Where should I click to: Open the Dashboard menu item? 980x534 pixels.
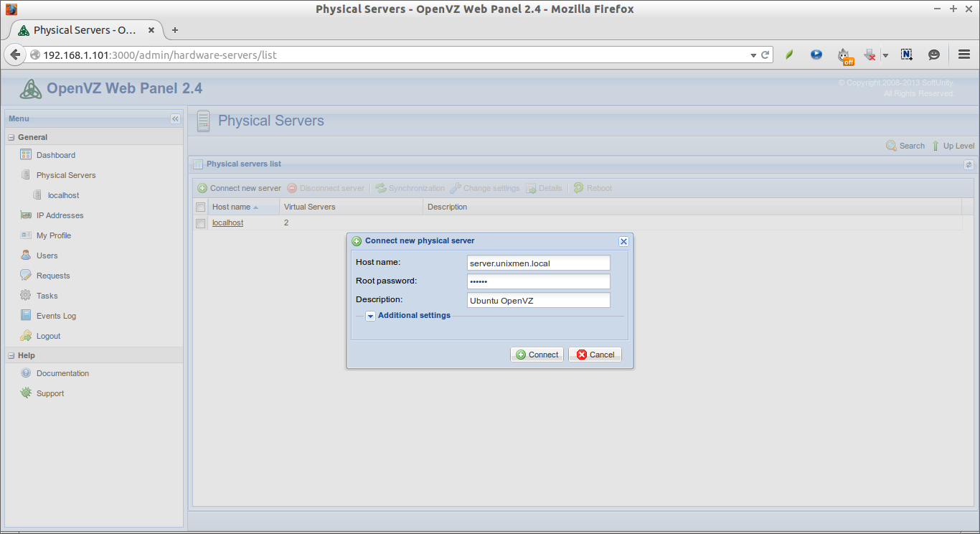pyautogui.click(x=56, y=155)
